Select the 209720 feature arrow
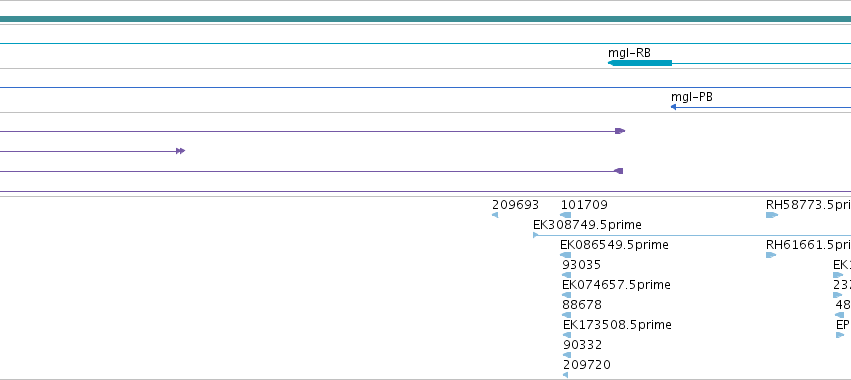The height and width of the screenshot is (380, 851). (566, 375)
